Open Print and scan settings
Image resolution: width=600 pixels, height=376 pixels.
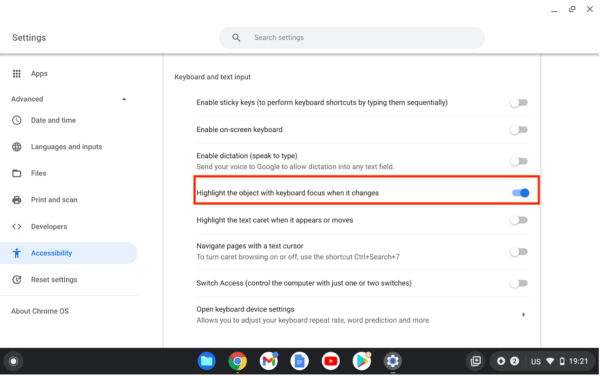pos(54,200)
